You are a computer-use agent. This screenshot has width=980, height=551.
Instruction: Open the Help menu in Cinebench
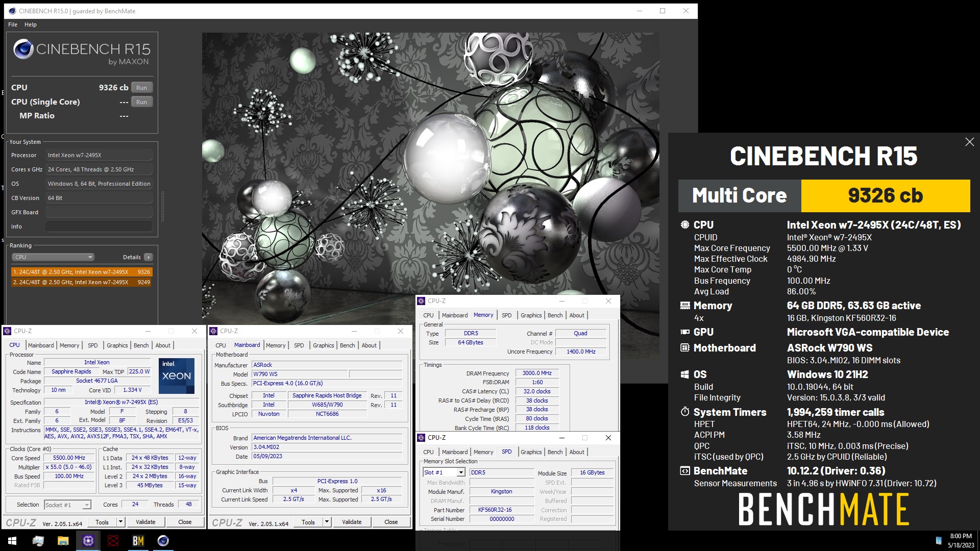[x=31, y=24]
